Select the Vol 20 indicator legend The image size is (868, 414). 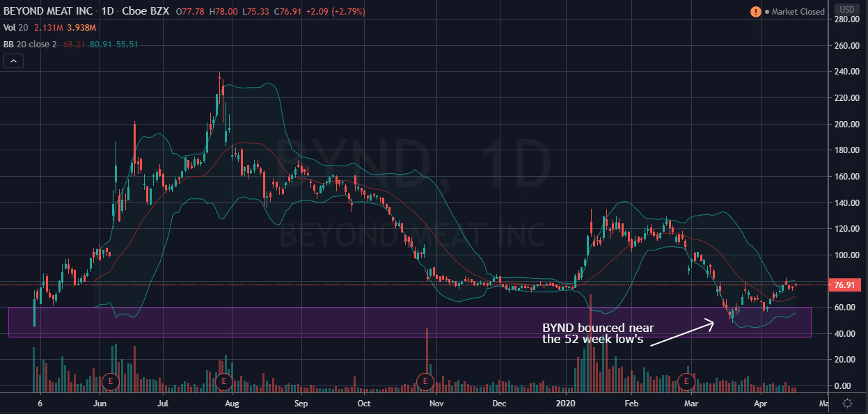17,28
